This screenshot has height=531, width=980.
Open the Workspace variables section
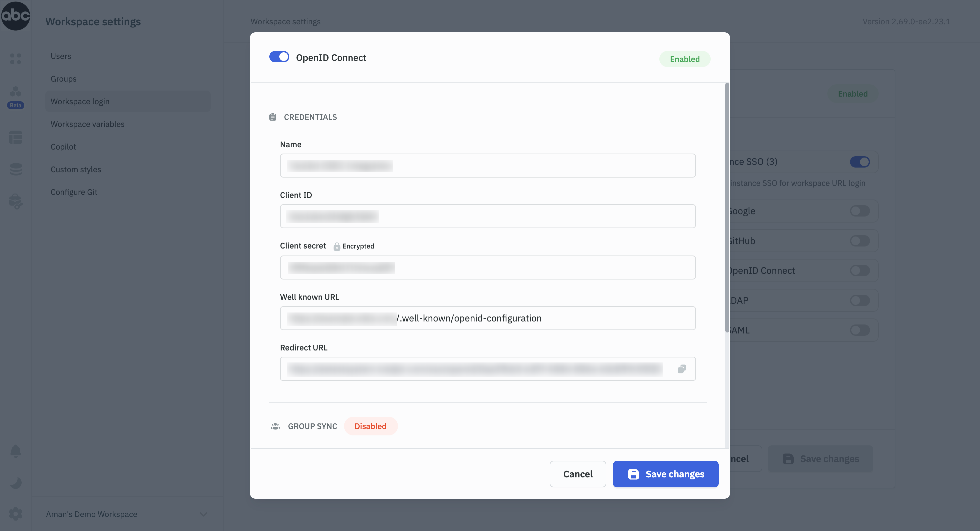[x=87, y=124]
